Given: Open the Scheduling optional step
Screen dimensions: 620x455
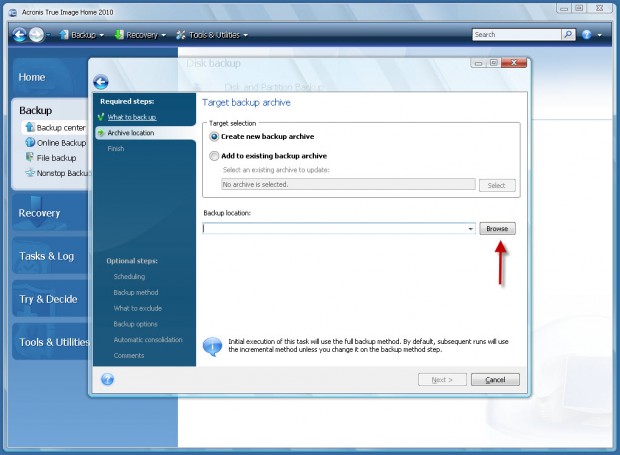Looking at the screenshot, I should coord(129,277).
